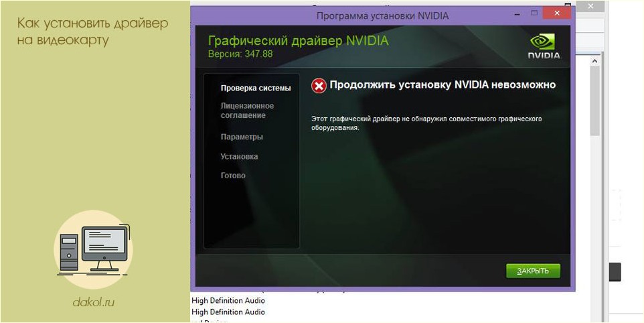Select the Проверка системы step

point(256,88)
